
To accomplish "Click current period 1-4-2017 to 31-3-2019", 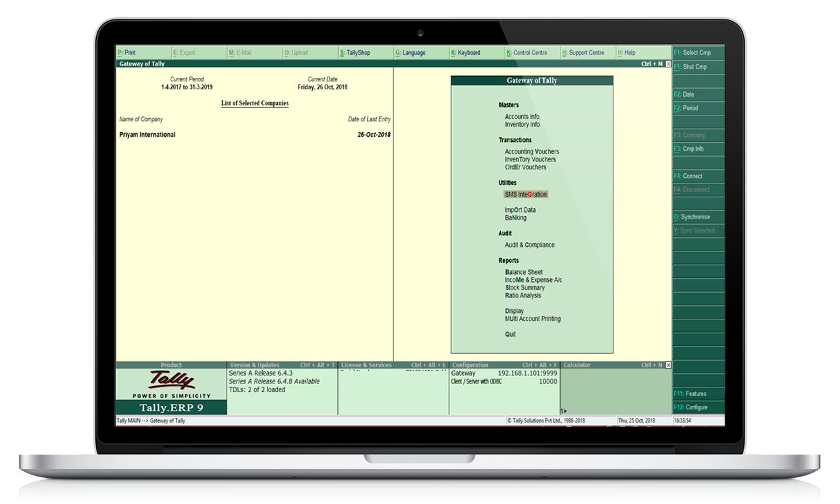I will pyautogui.click(x=187, y=87).
